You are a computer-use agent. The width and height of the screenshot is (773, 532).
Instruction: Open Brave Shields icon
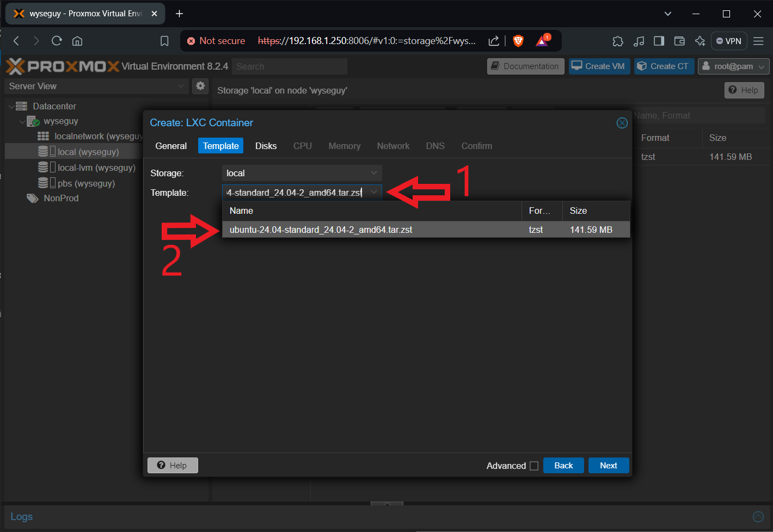pos(518,41)
